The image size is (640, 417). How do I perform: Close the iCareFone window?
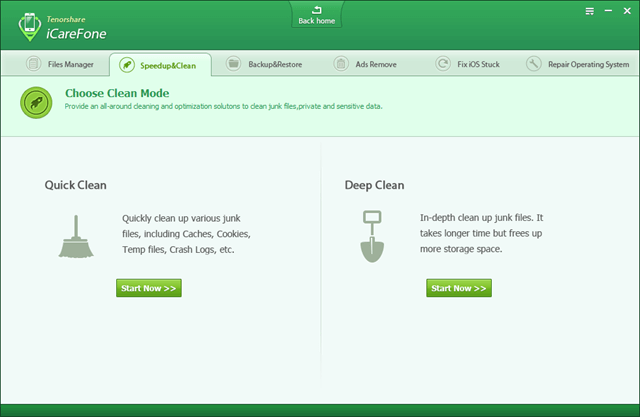tap(627, 11)
